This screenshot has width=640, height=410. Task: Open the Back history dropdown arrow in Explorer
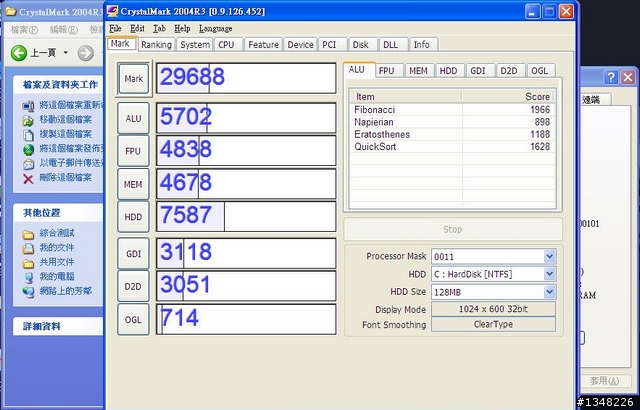point(65,53)
